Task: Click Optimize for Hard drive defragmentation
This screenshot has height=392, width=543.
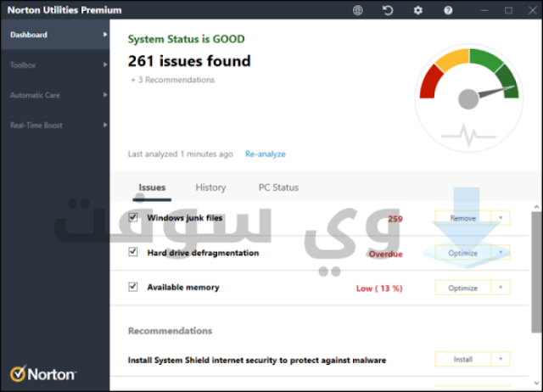Action: pyautogui.click(x=462, y=253)
